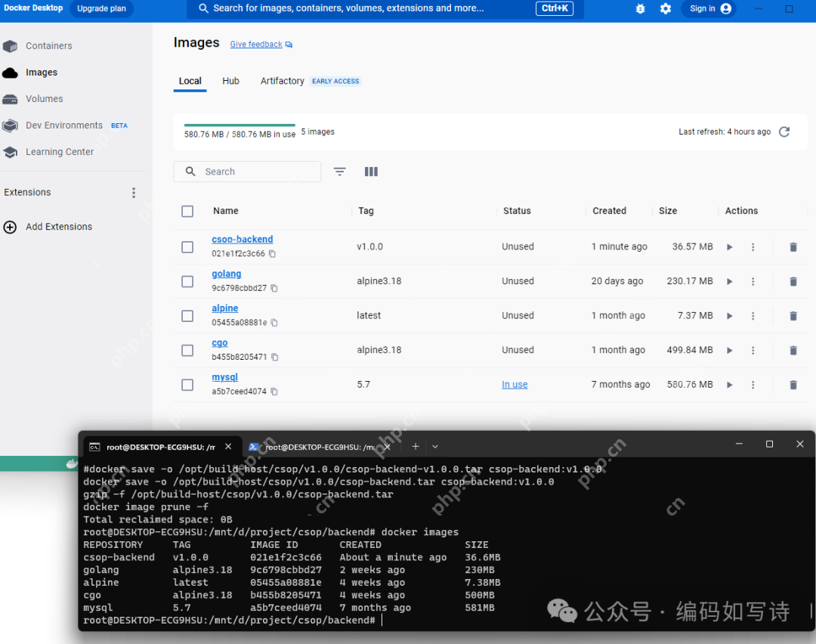
Task: Open the alpine image link
Action: coord(225,308)
